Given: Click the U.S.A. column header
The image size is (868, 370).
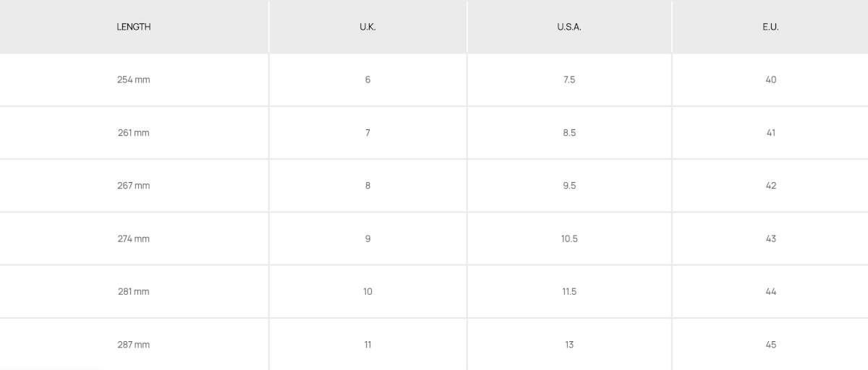Looking at the screenshot, I should point(569,27).
